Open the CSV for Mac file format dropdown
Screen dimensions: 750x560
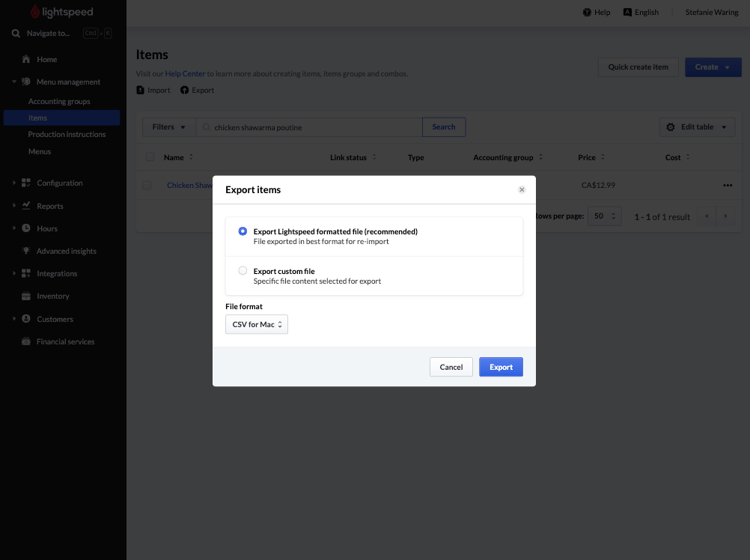pos(257,324)
